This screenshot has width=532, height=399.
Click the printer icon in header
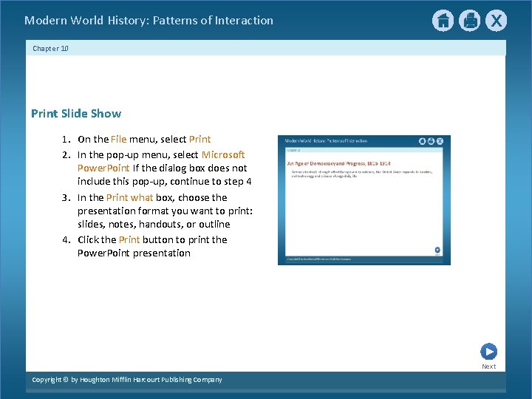pos(470,21)
